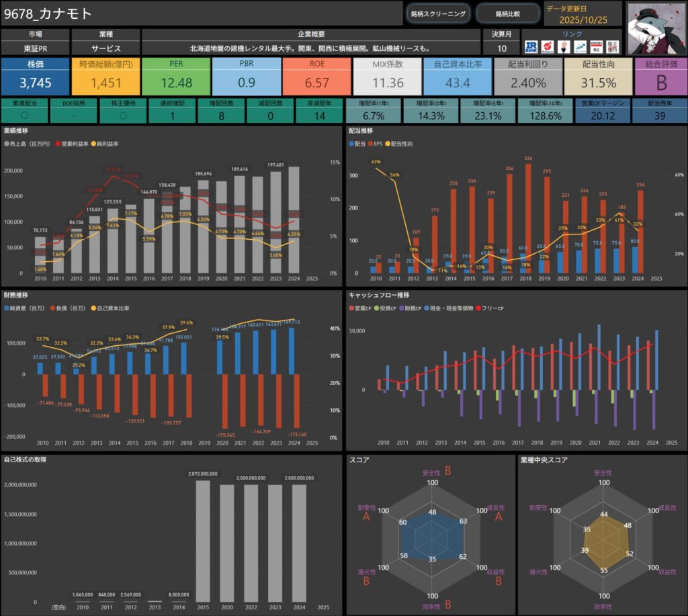Select the 総合評価 B rating card
This screenshot has height=616, width=688.
tap(661, 75)
